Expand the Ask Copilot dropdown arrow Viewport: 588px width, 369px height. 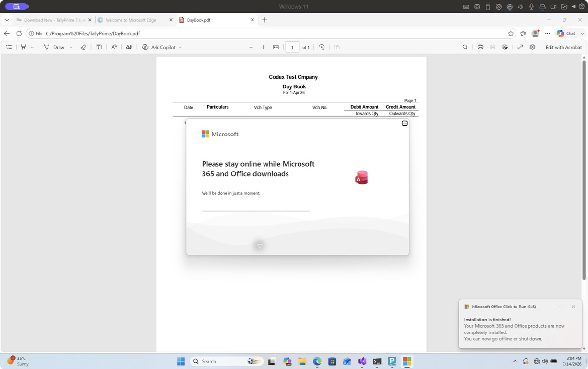point(180,47)
